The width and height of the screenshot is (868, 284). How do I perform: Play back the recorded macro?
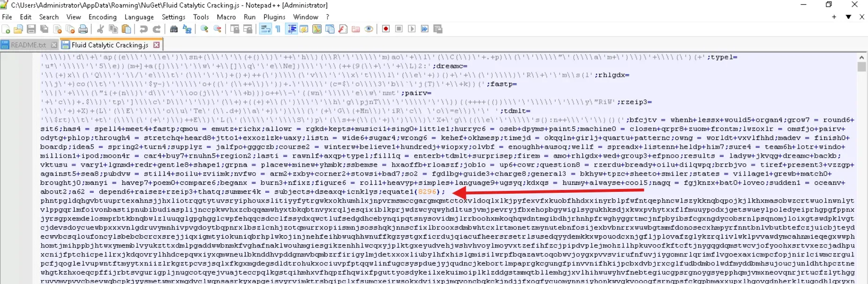412,29
